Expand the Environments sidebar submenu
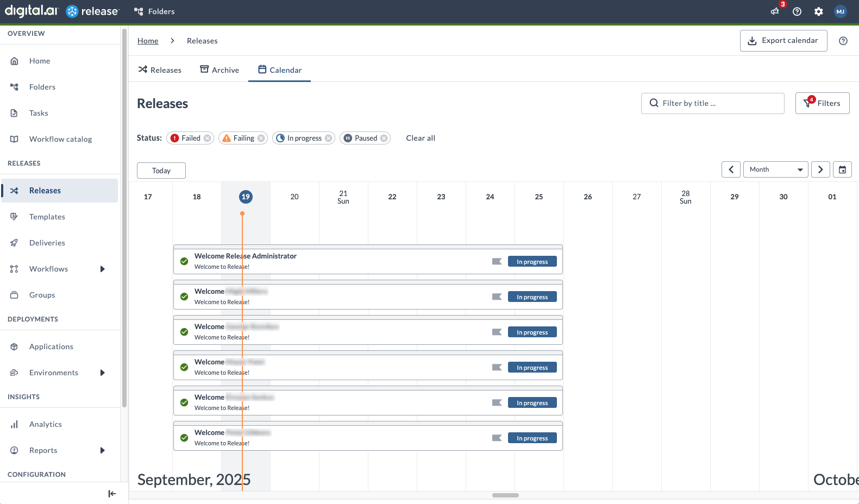This screenshot has height=504, width=859. [102, 373]
